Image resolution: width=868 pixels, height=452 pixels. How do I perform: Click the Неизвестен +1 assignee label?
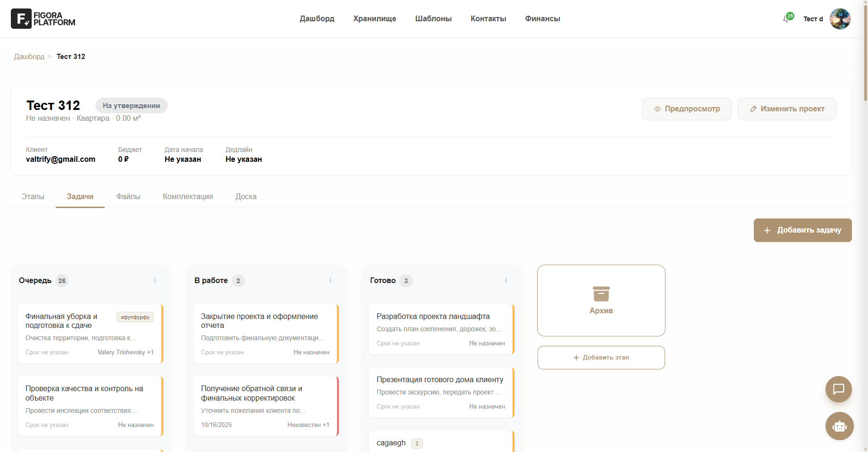pyautogui.click(x=308, y=425)
